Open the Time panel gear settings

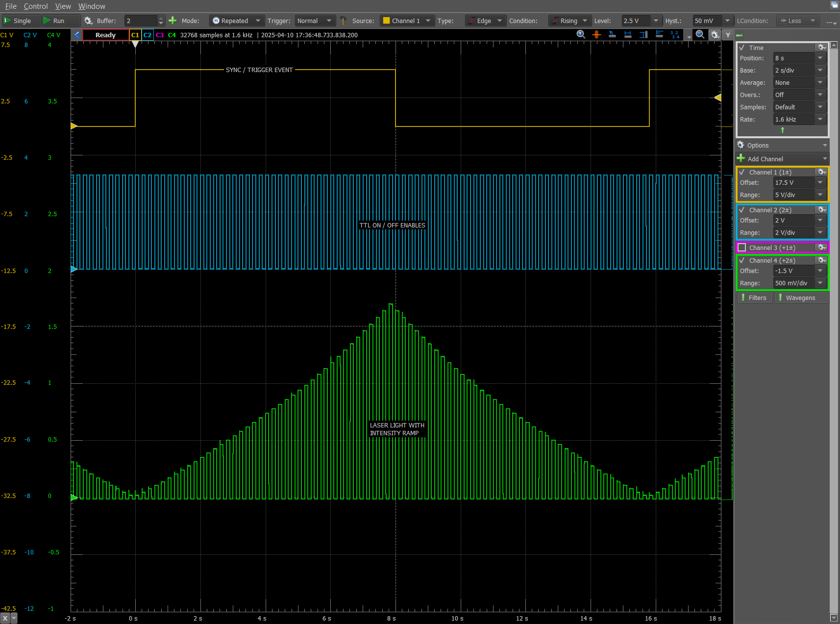pos(822,48)
